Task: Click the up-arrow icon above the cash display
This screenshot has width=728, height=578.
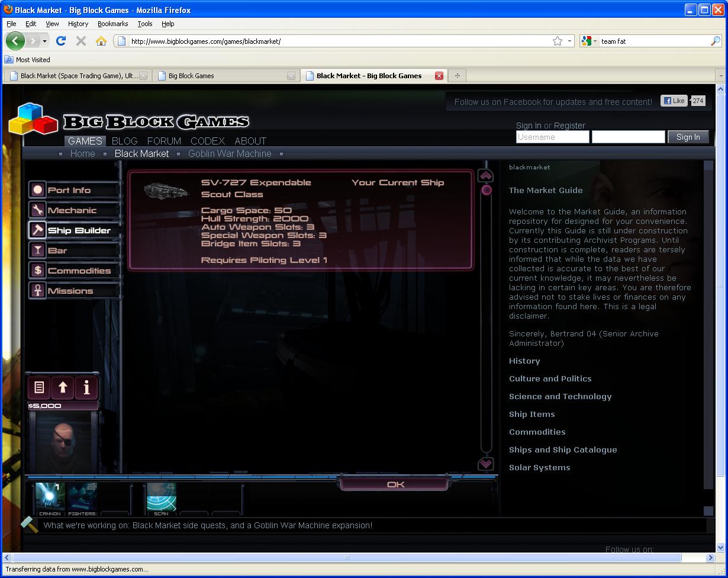Action: 63,388
